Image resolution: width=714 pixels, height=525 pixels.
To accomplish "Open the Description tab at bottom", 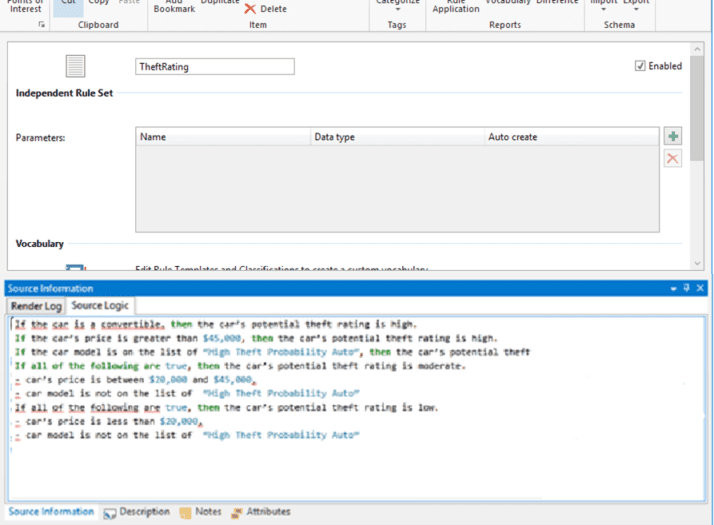I will tap(137, 512).
